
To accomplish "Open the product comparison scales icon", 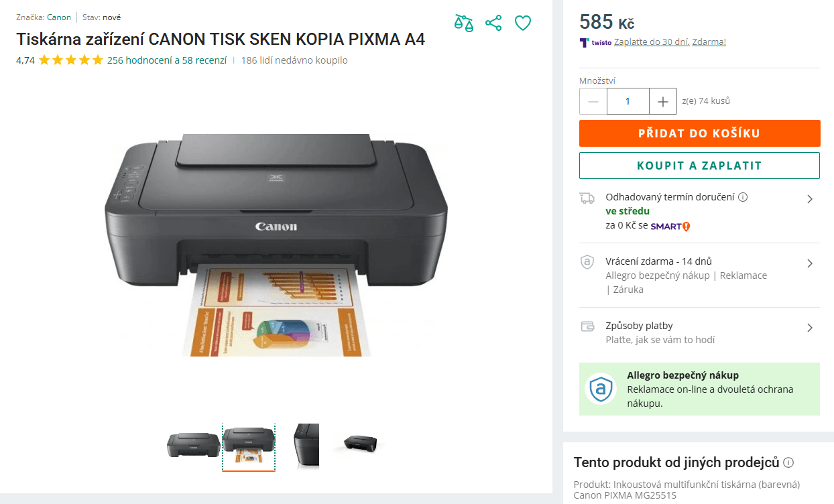I will point(464,22).
